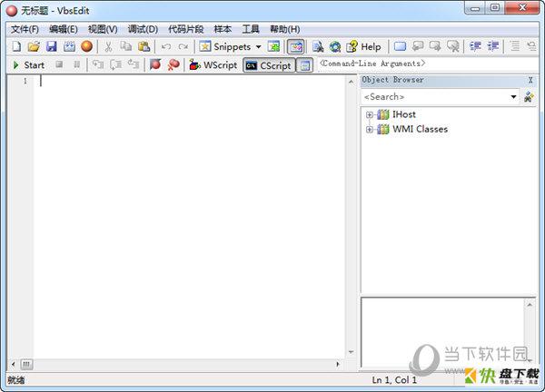545x392 pixels.
Task: Click the description pane scroll up arrow
Action: (x=530, y=305)
